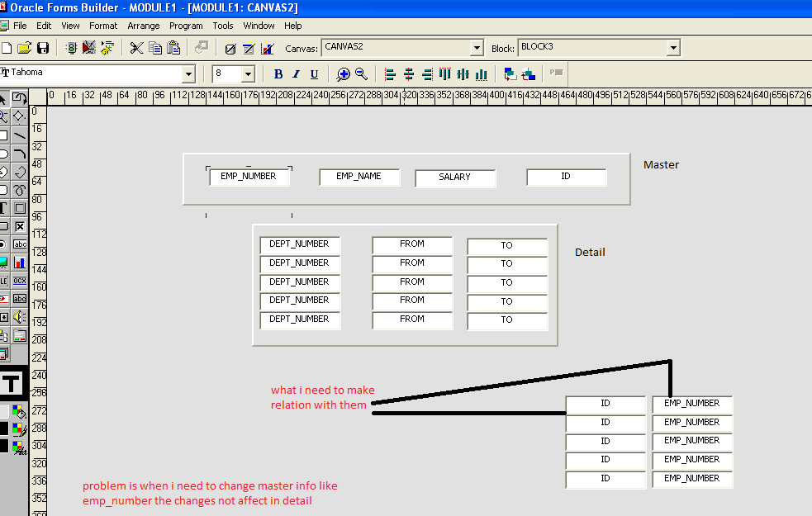This screenshot has width=812, height=516.
Task: Select the Chart item tool
Action: (x=20, y=263)
